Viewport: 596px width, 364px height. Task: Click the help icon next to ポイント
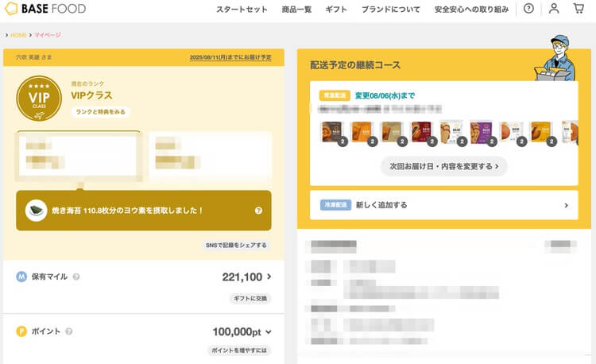click(x=69, y=331)
